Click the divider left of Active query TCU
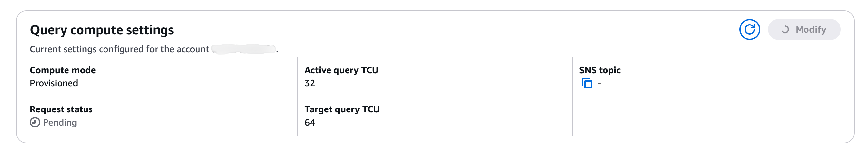The height and width of the screenshot is (151, 868). [x=298, y=96]
